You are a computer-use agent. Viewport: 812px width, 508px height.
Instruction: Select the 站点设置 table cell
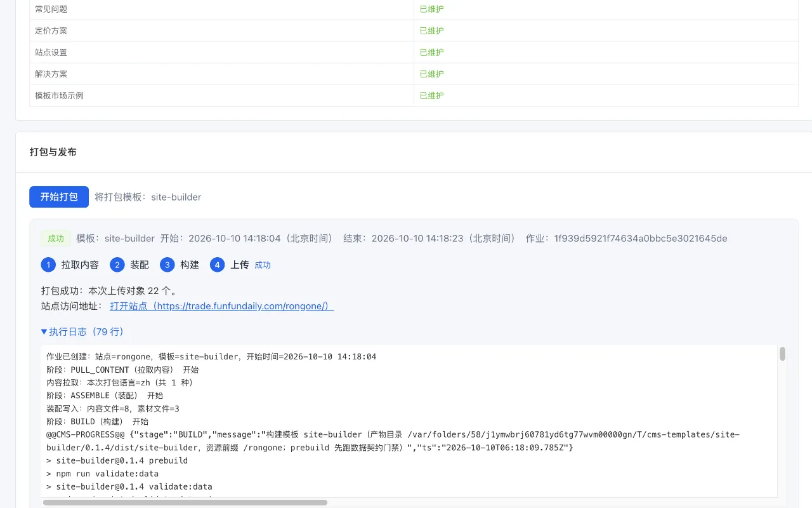pos(222,52)
